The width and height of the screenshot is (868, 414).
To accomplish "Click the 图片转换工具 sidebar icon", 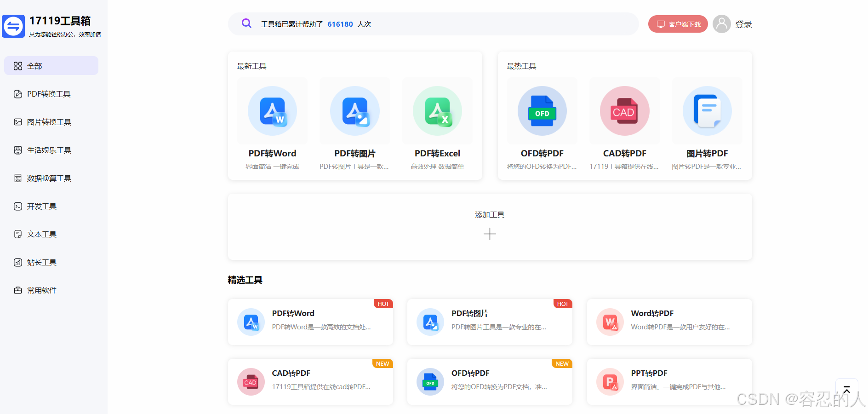I will (x=18, y=122).
